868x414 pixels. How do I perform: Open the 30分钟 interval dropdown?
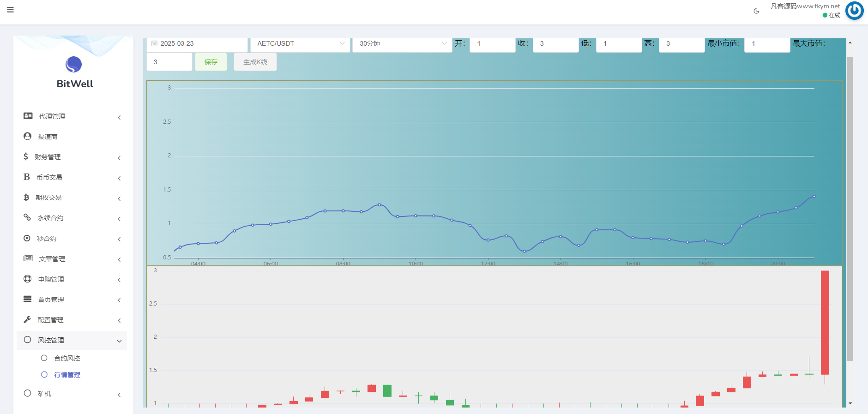point(402,43)
